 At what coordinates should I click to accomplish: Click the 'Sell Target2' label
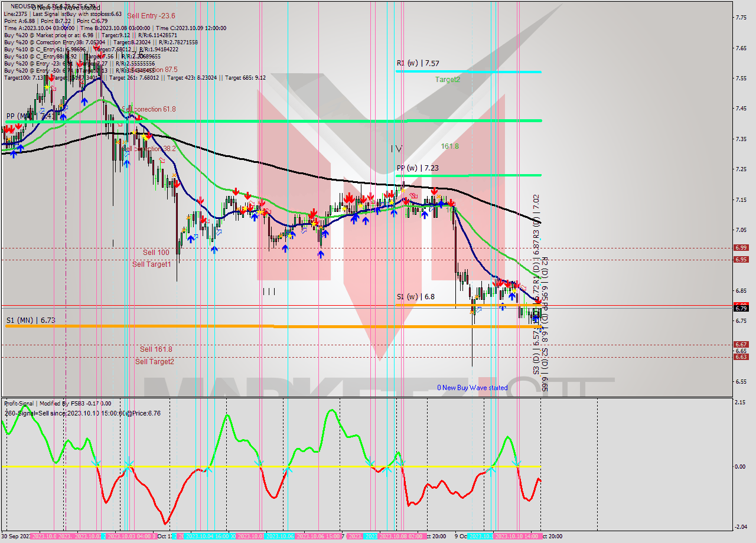155,361
